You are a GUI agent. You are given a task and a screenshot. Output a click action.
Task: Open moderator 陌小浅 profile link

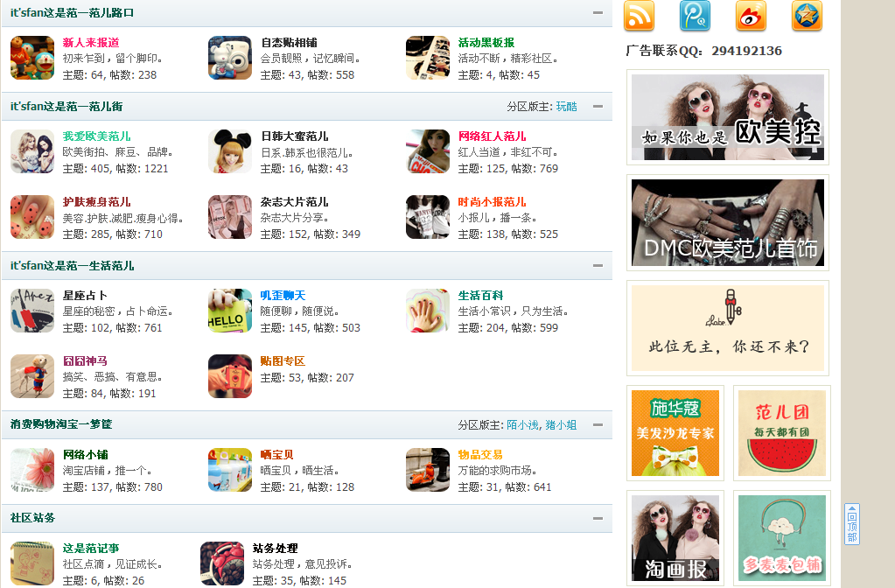click(522, 424)
